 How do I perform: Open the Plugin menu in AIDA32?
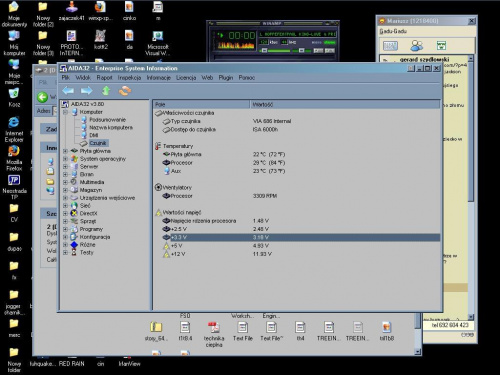226,78
